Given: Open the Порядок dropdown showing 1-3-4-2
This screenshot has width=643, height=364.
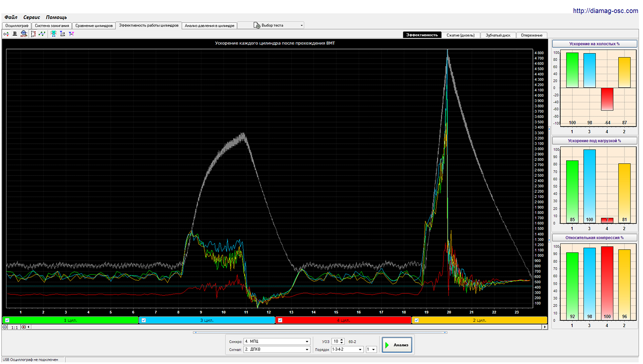Looking at the screenshot, I should click(x=347, y=349).
